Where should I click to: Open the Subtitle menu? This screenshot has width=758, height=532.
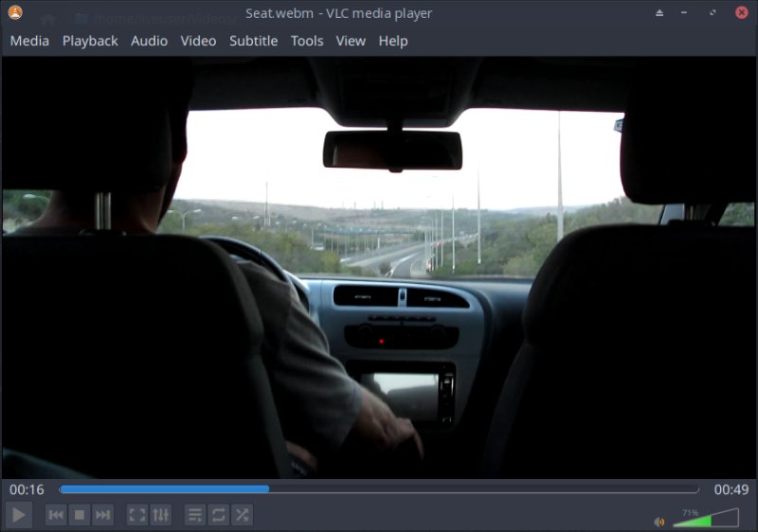click(253, 41)
